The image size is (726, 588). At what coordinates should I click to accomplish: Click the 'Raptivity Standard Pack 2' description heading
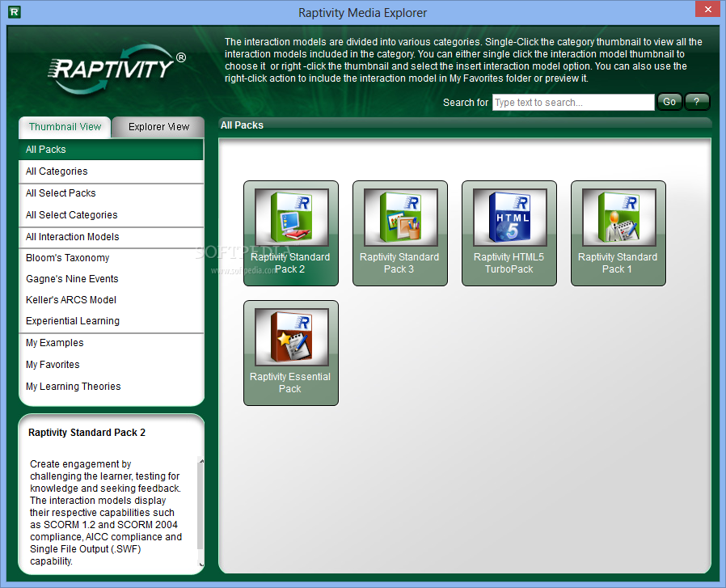[x=87, y=433]
